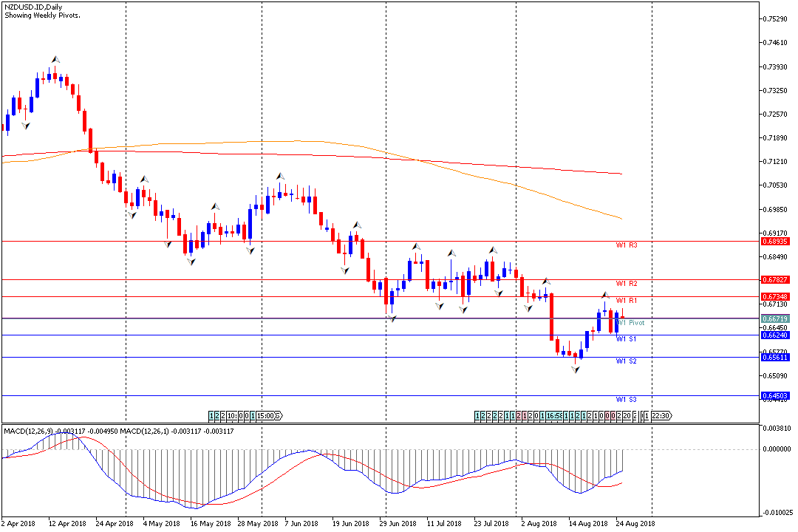
Task: Click the 0.003810 MACD scale value
Action: 777,428
